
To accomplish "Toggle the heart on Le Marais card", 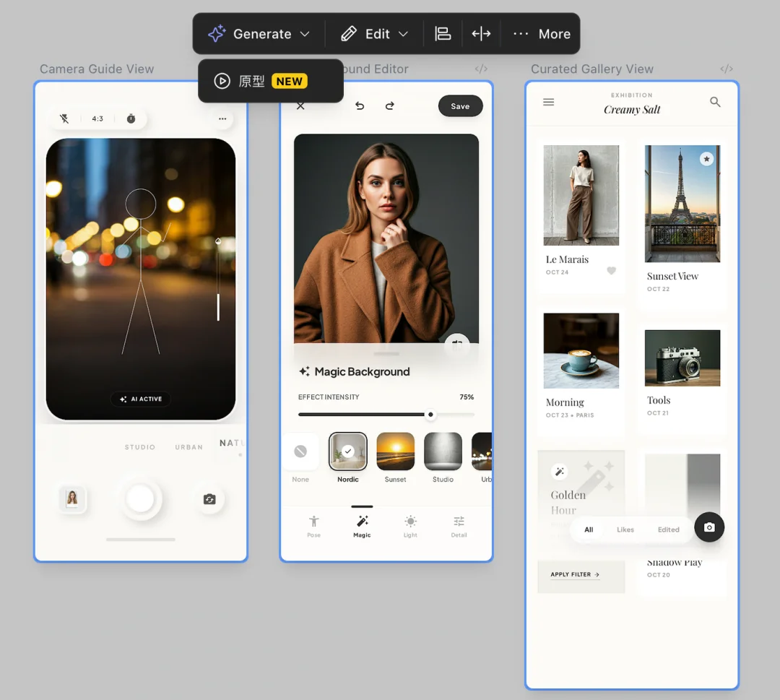I will pyautogui.click(x=611, y=271).
